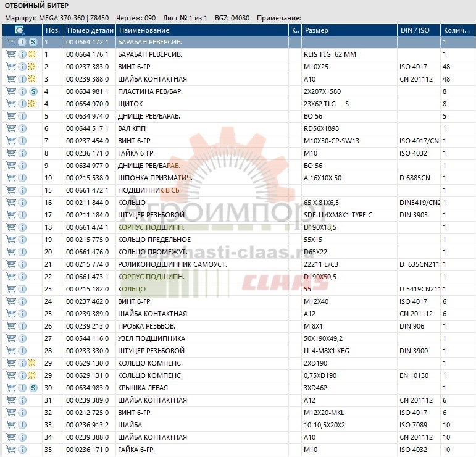This screenshot has width=476, height=457.
Task: Open info for position 35 ГАЙКА 6-ГР.
Action: pos(22,450)
